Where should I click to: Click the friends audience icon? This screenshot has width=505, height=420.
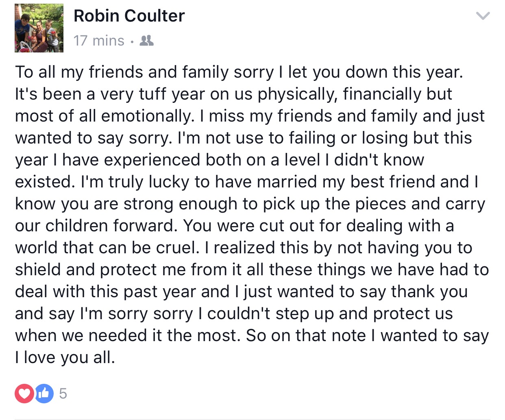[146, 41]
